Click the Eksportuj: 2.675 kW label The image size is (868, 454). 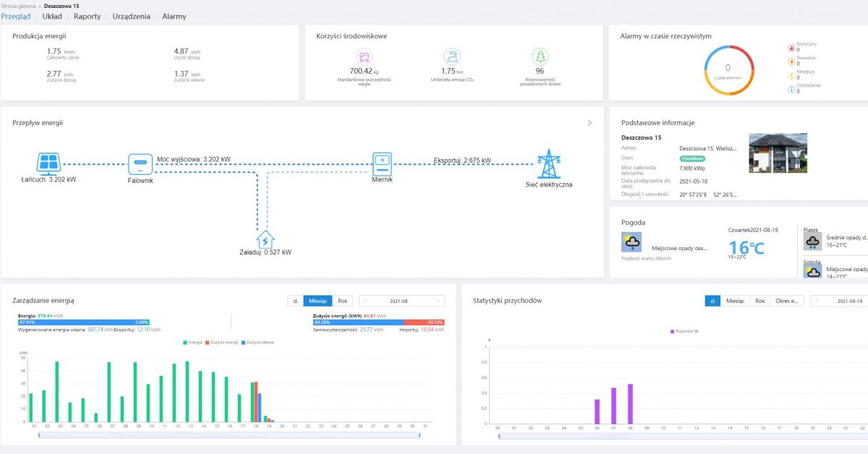[x=462, y=160]
